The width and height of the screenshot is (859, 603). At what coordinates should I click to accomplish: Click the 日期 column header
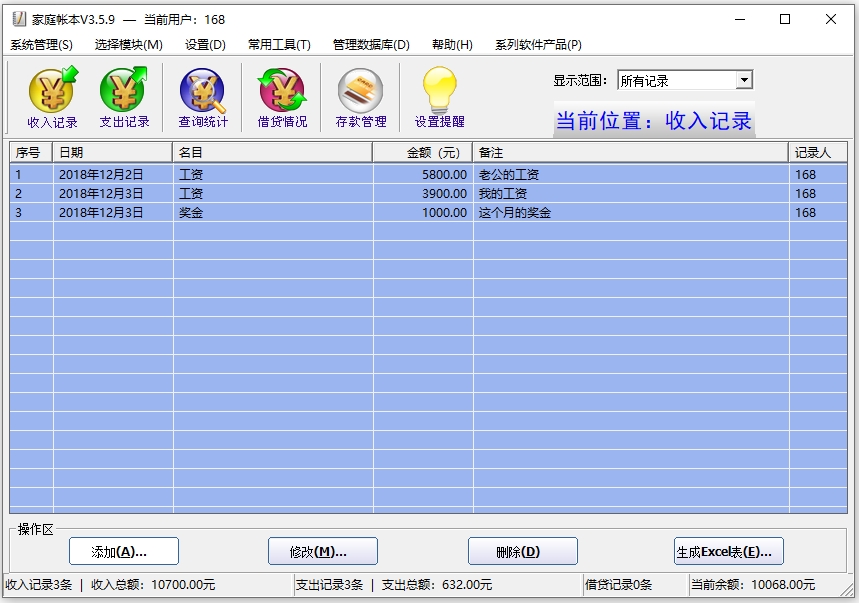(112, 152)
